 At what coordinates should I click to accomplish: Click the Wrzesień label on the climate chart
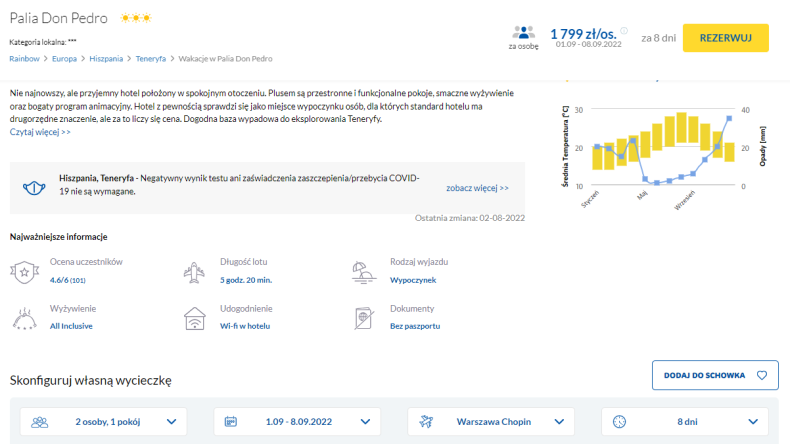pos(685,200)
